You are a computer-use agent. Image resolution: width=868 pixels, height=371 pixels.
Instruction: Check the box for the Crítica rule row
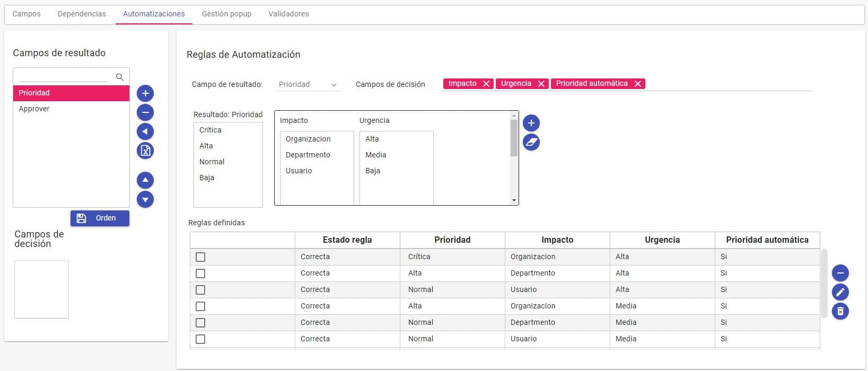[x=200, y=257]
